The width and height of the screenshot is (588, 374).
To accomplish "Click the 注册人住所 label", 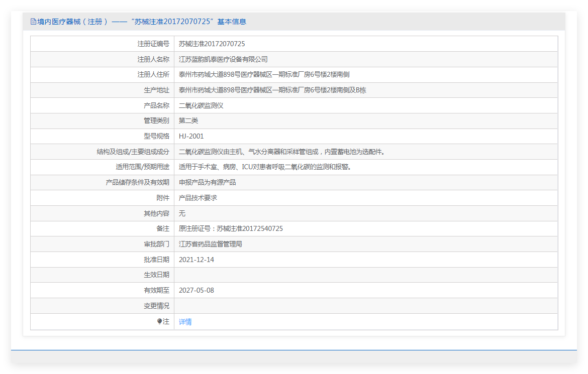I will click(x=153, y=75).
